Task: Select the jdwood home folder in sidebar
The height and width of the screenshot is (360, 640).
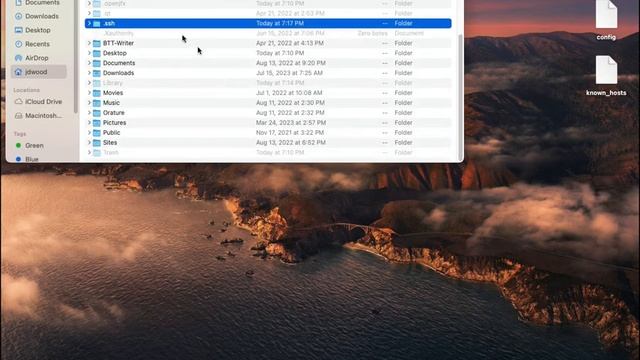Action: point(39,72)
